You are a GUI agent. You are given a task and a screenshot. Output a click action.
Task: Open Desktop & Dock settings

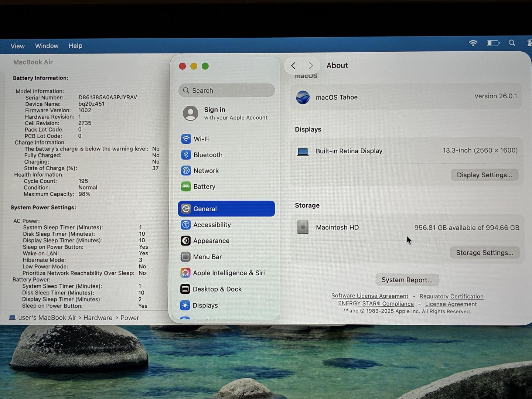(217, 289)
